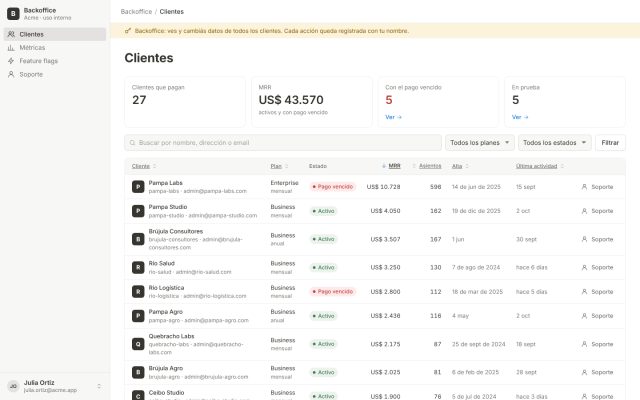
Task: Click Soporte button for Río Logística
Action: point(598,292)
